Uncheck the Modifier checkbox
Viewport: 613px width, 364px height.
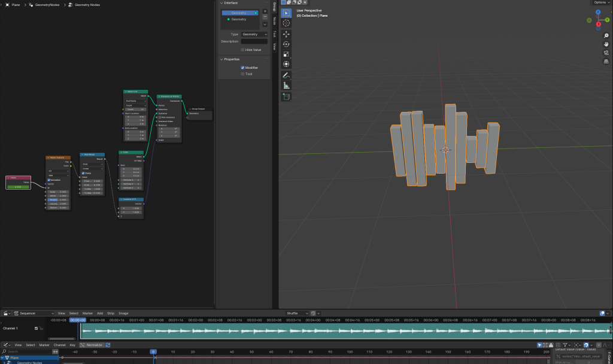(x=242, y=68)
